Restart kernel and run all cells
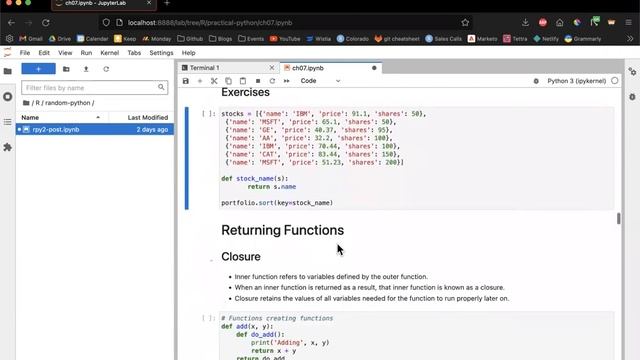This screenshot has width=640, height=360. [287, 81]
